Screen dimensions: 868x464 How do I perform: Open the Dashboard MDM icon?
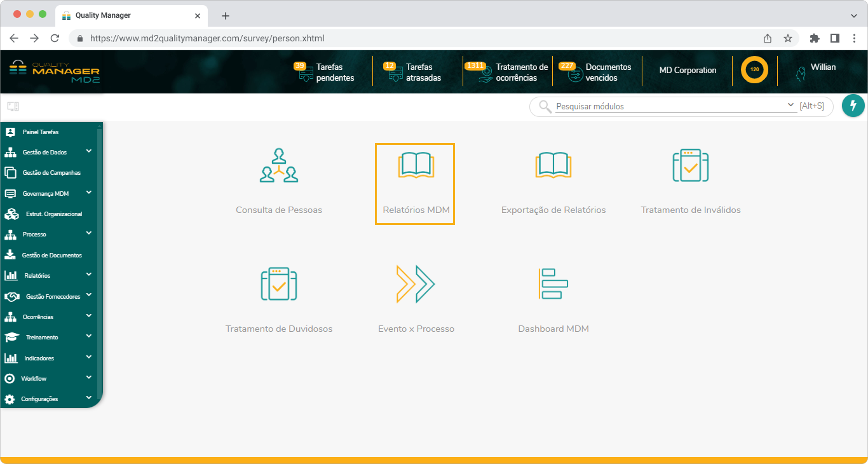coord(553,283)
